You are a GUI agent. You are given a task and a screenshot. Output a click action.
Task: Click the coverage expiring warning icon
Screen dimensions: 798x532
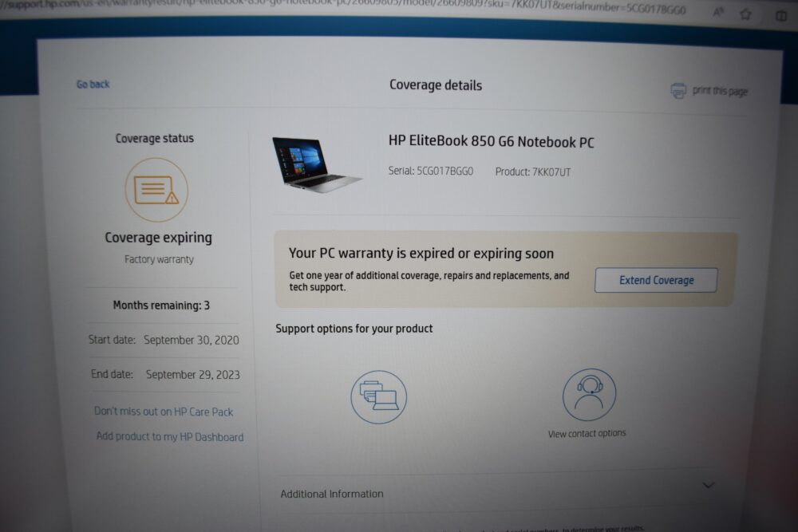[x=156, y=190]
